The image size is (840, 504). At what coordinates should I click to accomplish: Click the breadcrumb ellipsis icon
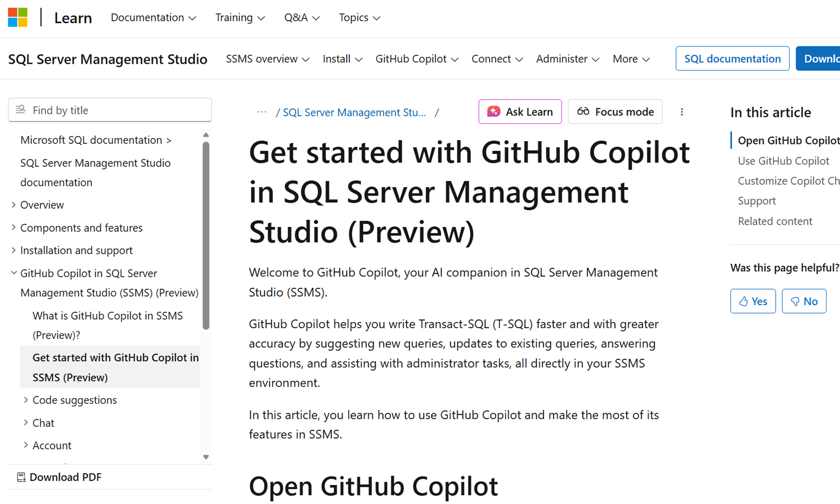pos(262,112)
